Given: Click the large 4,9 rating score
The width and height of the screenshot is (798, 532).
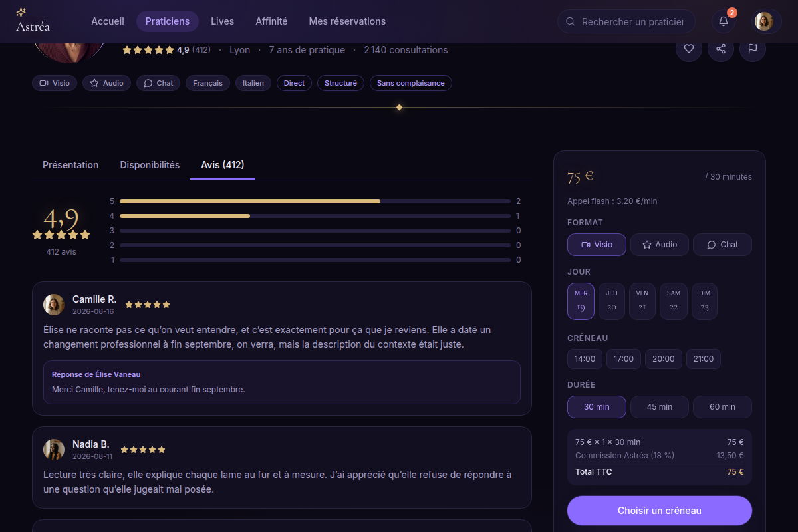Looking at the screenshot, I should pos(61,218).
